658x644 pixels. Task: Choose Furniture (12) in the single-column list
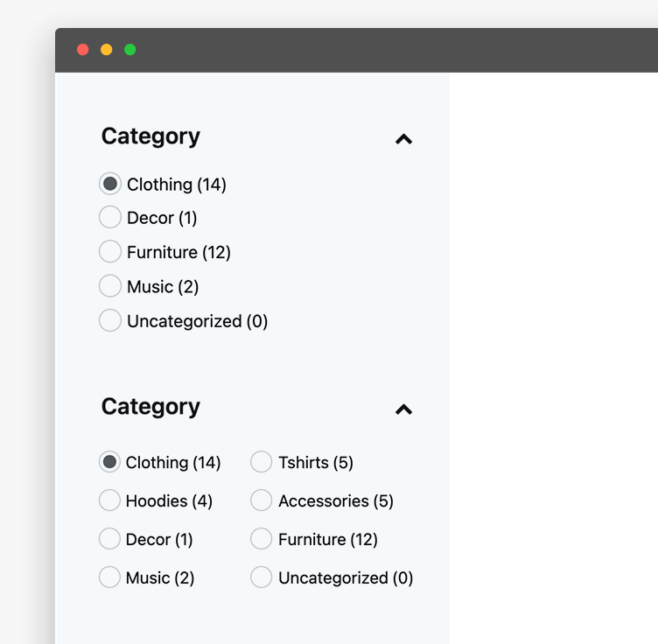point(110,252)
